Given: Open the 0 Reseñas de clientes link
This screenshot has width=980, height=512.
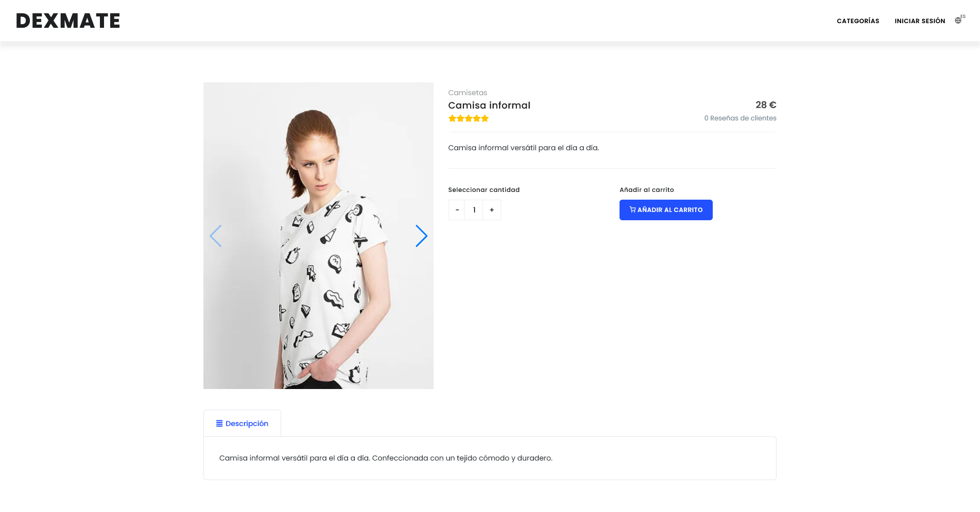Looking at the screenshot, I should pyautogui.click(x=740, y=118).
